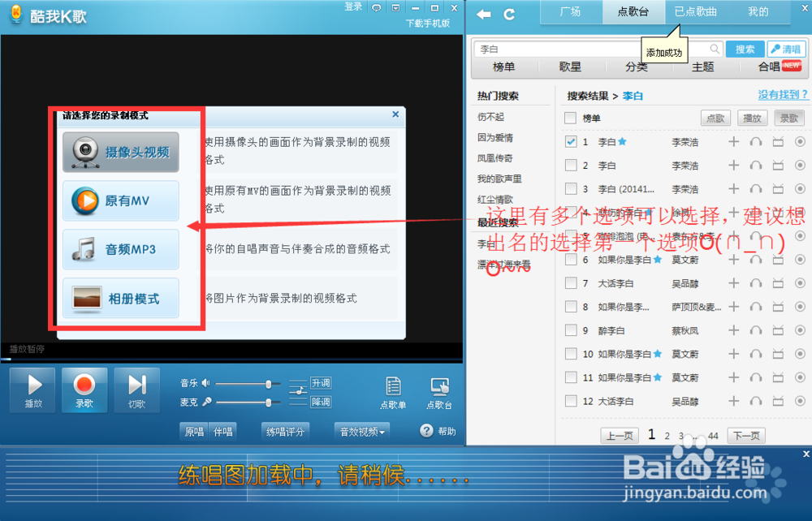Switch to 原唱 original vocals
Image resolution: width=812 pixels, height=521 pixels.
(194, 432)
